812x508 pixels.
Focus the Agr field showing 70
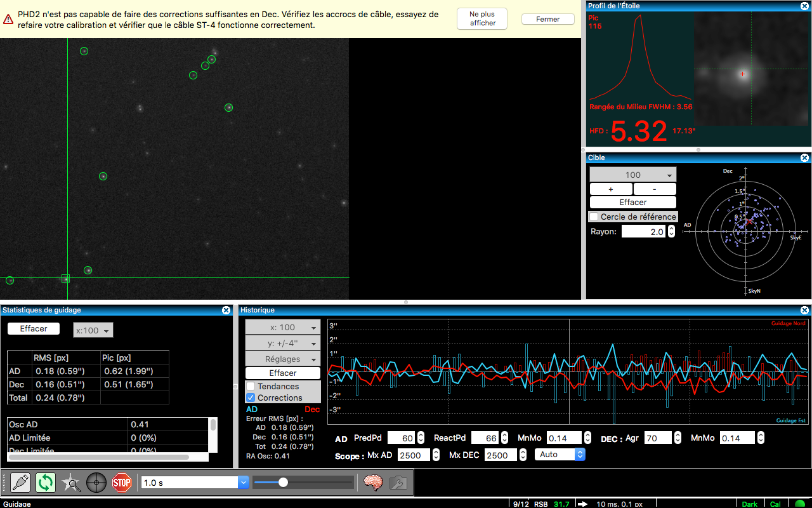(658, 438)
